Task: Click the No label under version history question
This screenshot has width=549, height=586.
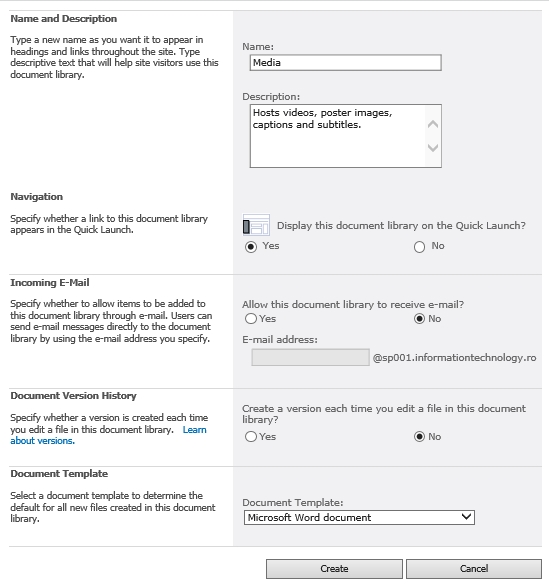Action: [x=435, y=437]
